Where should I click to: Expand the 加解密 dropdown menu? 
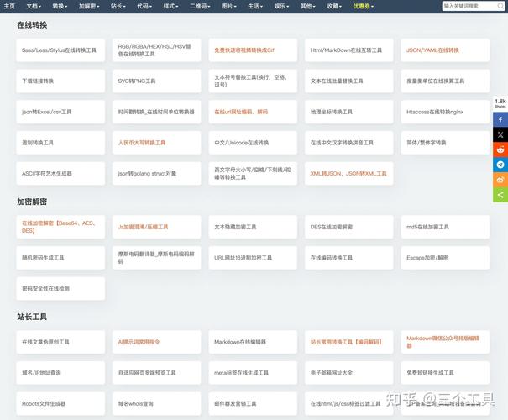click(x=89, y=6)
